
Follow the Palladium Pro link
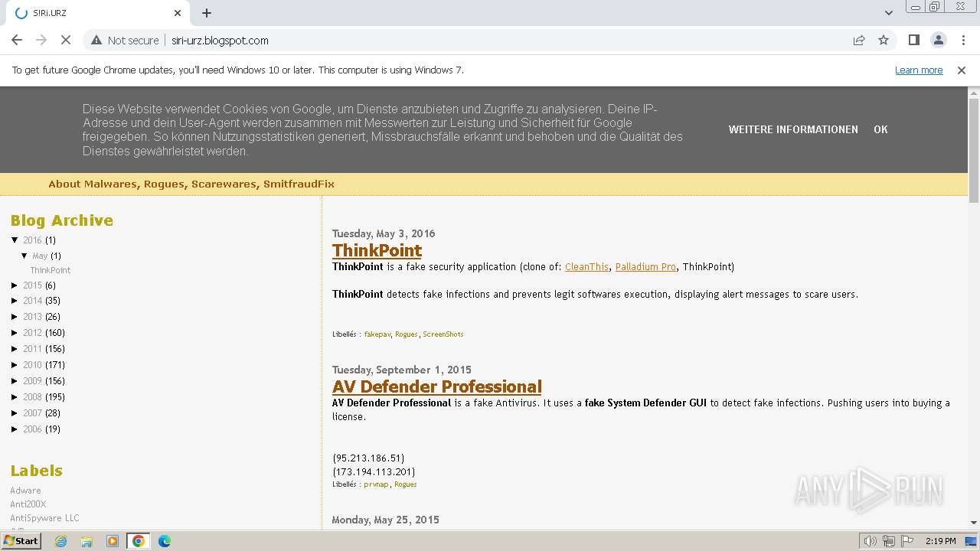click(645, 267)
